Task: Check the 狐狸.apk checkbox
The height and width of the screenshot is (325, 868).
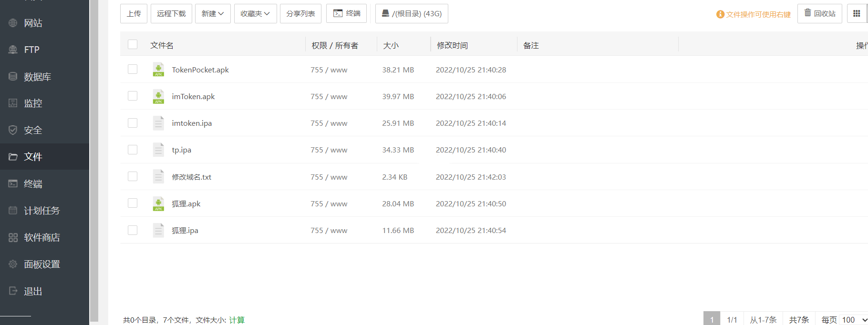Action: [133, 203]
